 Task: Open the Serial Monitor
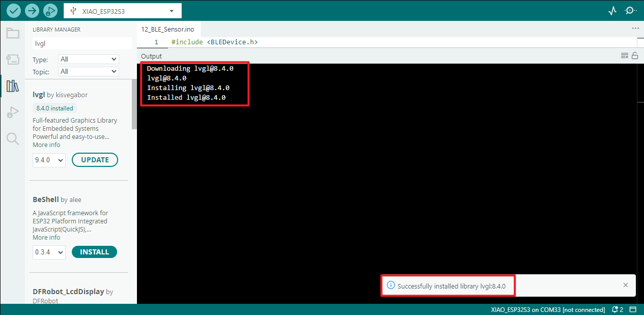tap(631, 10)
